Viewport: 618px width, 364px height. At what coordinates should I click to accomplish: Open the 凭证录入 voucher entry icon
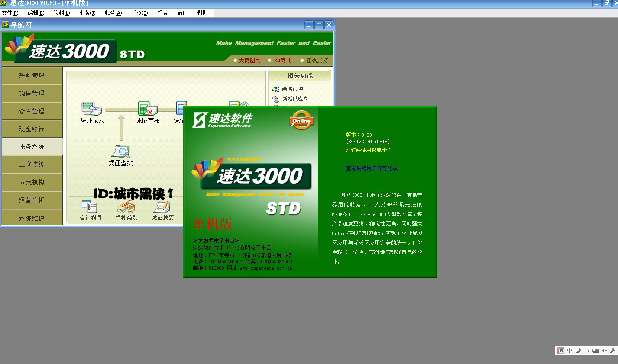coord(91,108)
